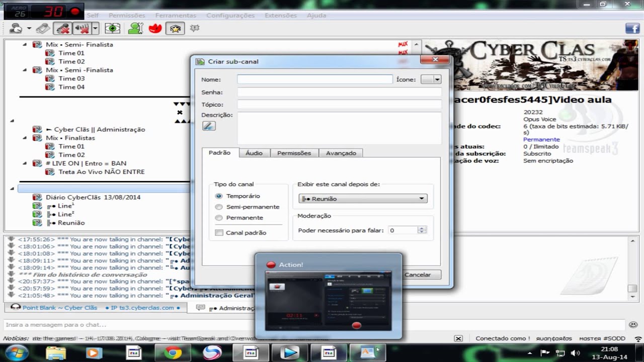This screenshot has width=644, height=362.
Task: Open dropdown arrow beside away status icon
Action: point(29,29)
